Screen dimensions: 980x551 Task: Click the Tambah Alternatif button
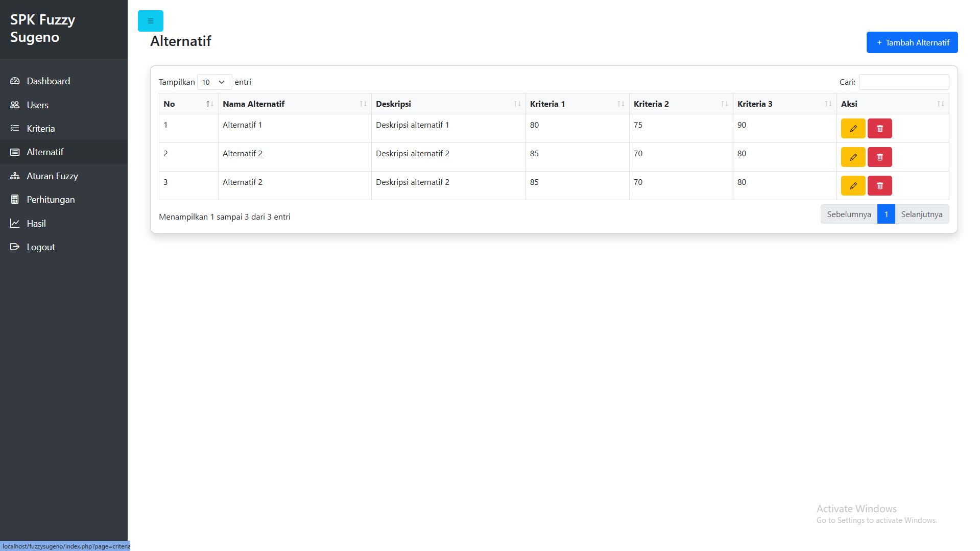coord(912,42)
